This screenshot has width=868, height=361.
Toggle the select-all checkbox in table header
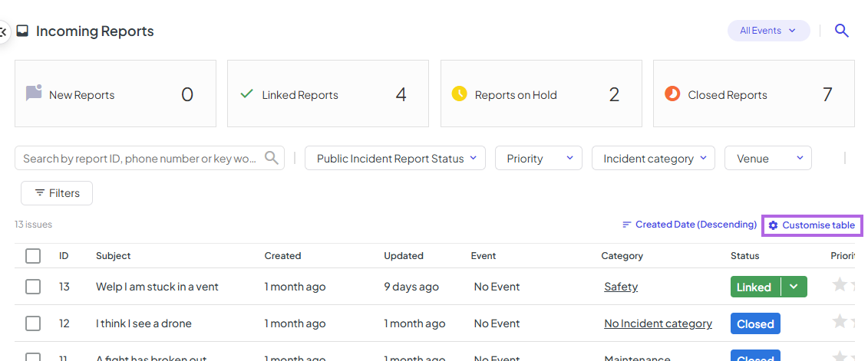click(x=33, y=256)
